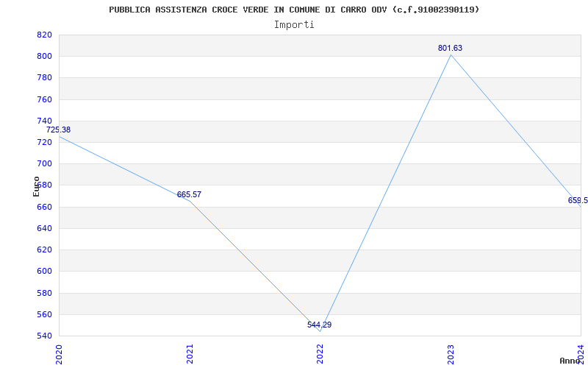Viewport: 588px width, 368px height.
Task: Click the Euro y-axis title
Action: [36, 186]
